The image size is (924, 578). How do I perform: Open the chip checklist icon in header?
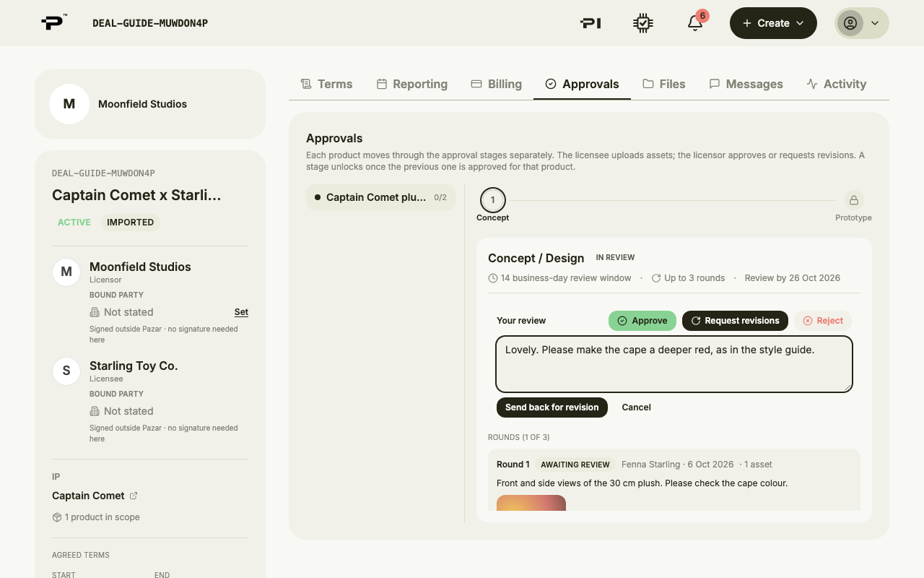(643, 23)
